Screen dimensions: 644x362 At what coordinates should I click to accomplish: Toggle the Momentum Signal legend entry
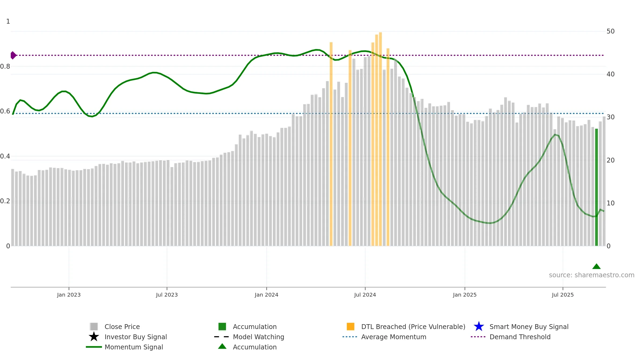[124, 347]
